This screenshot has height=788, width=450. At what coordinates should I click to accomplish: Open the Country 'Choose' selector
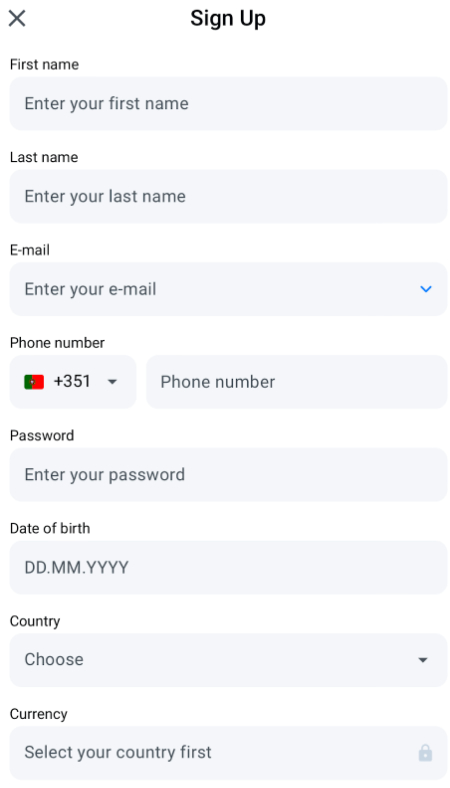pos(228,660)
